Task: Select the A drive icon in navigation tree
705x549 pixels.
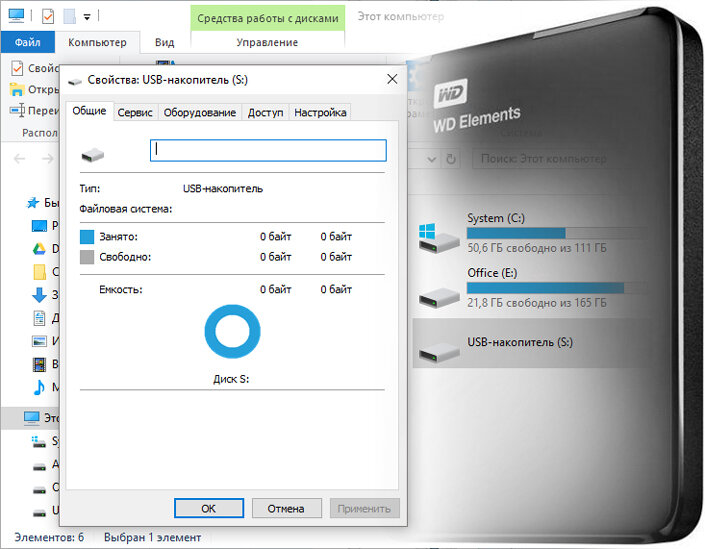Action: coord(40,466)
